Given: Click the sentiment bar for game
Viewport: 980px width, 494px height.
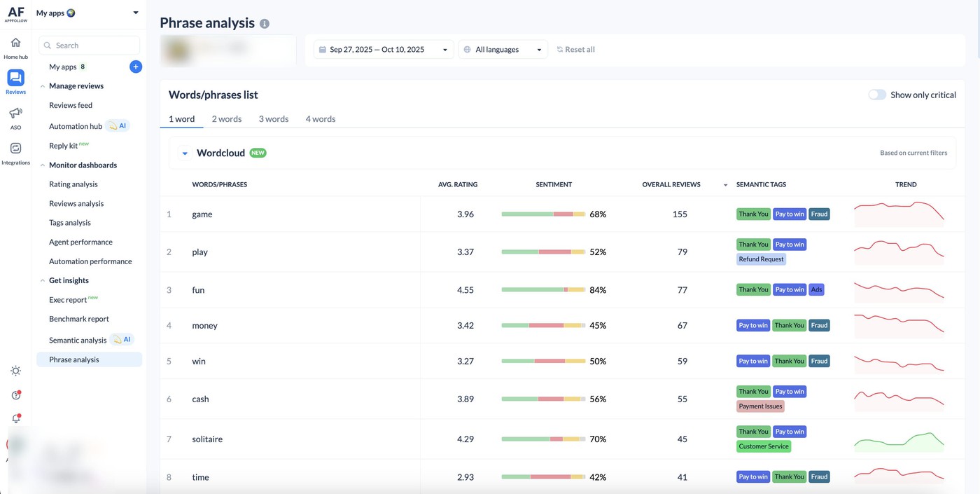Looking at the screenshot, I should 543,214.
